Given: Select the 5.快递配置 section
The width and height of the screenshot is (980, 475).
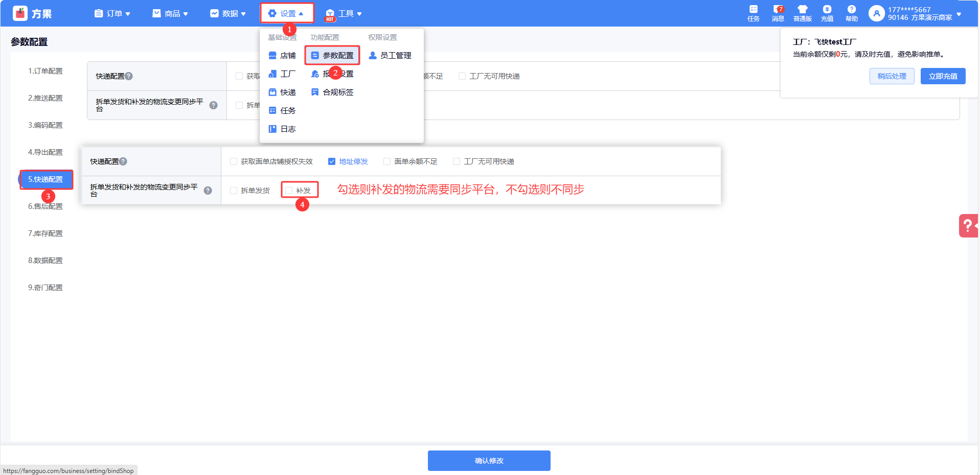Looking at the screenshot, I should click(45, 179).
